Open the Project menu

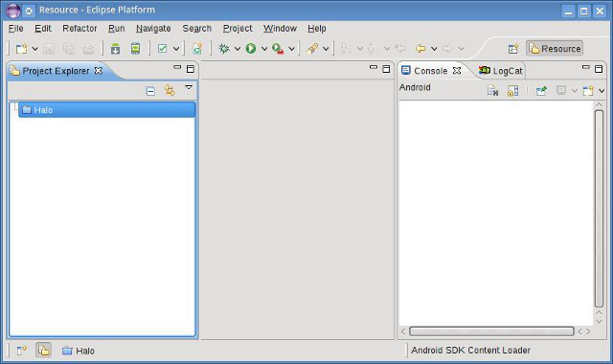pos(238,29)
